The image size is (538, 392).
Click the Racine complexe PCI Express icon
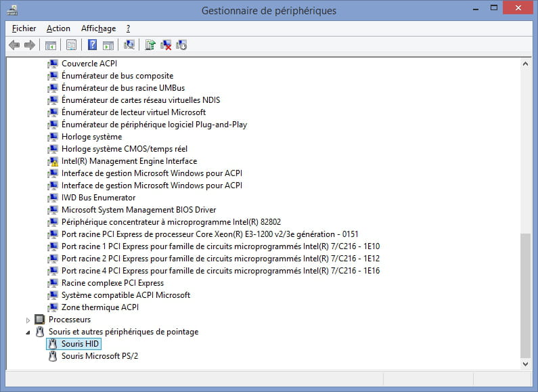point(53,283)
